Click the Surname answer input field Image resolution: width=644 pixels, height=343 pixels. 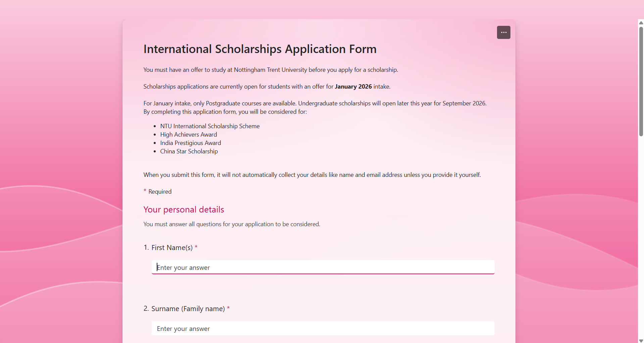click(x=323, y=329)
